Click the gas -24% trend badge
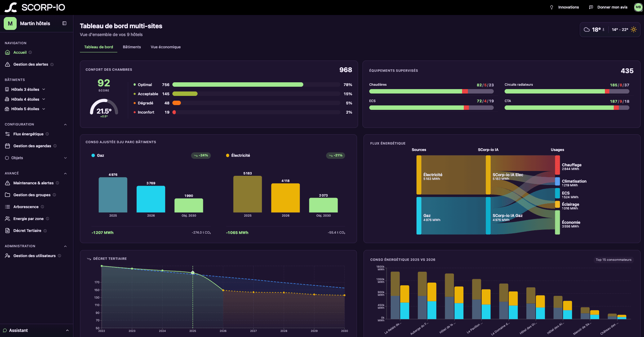This screenshot has height=337, width=644. 201,155
